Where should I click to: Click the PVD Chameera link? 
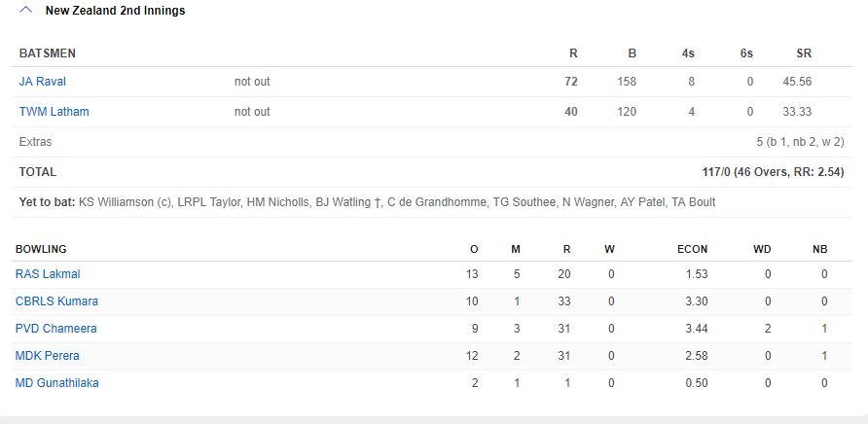[55, 329]
